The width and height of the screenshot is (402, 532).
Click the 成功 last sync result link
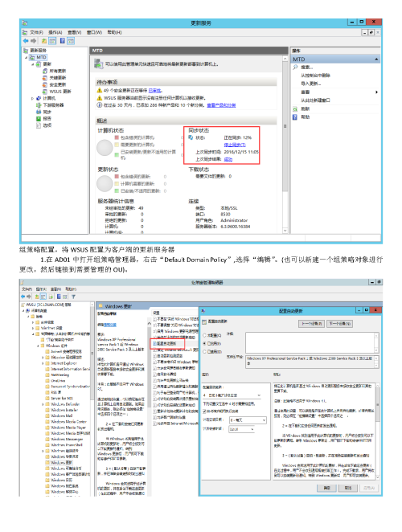228,159
